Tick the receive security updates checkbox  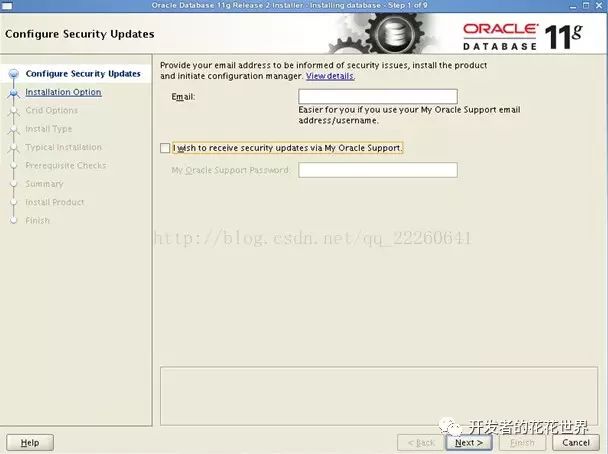click(x=165, y=148)
